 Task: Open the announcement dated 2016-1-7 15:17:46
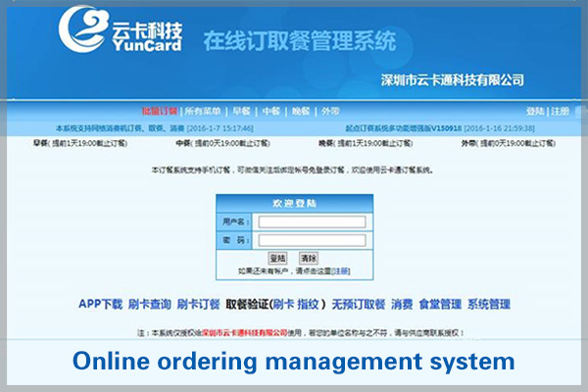(155, 128)
